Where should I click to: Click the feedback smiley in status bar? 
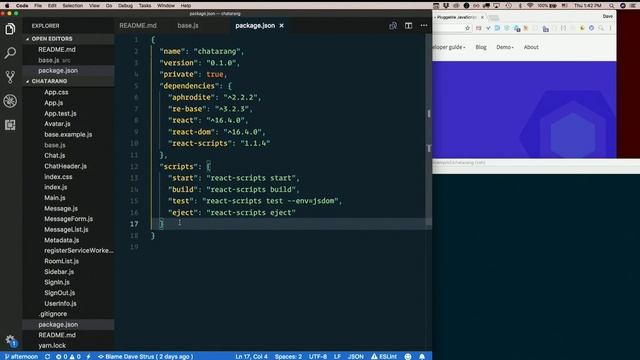408,356
